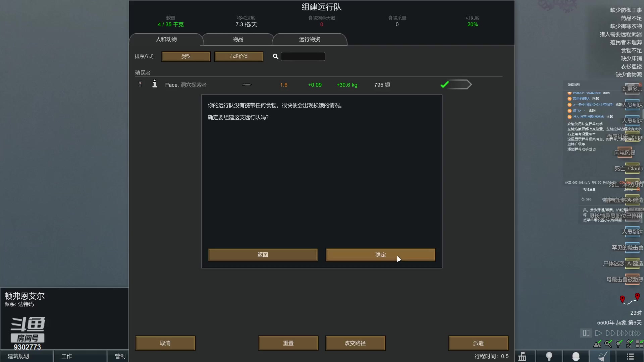Click the 重置 button

coord(288,343)
